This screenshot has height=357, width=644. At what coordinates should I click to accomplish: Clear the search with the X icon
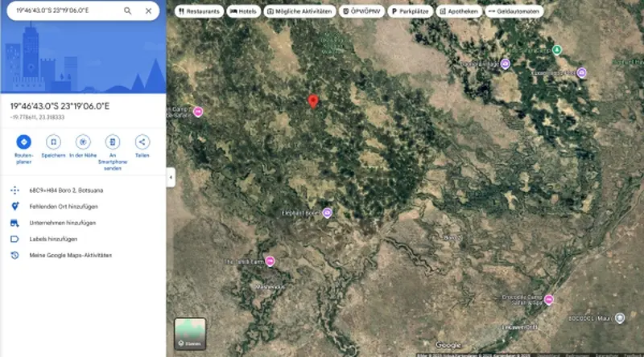point(148,10)
